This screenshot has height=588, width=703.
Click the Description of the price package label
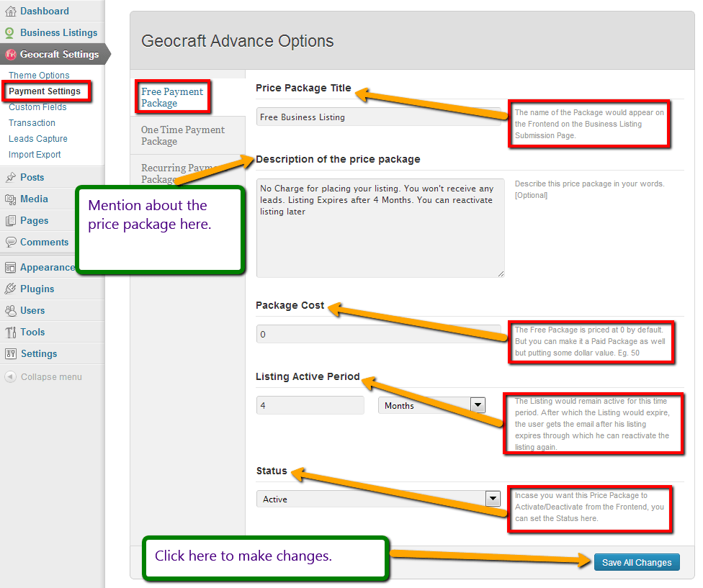338,160
